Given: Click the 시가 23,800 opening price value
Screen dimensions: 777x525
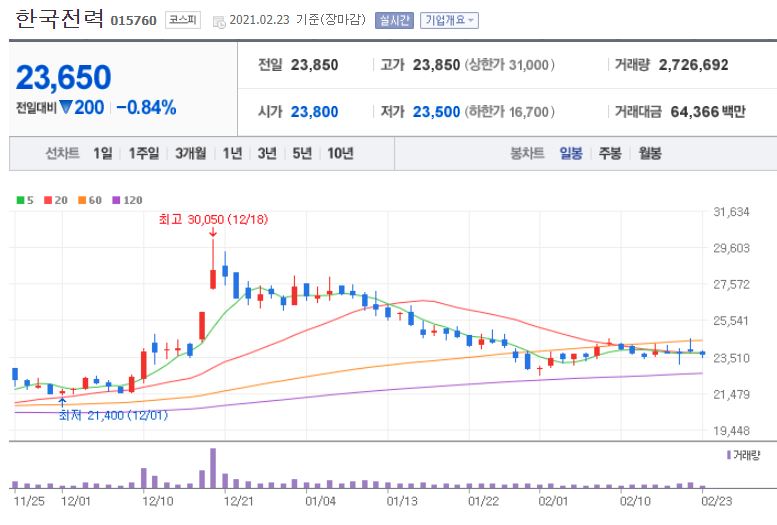Looking at the screenshot, I should pos(314,112).
